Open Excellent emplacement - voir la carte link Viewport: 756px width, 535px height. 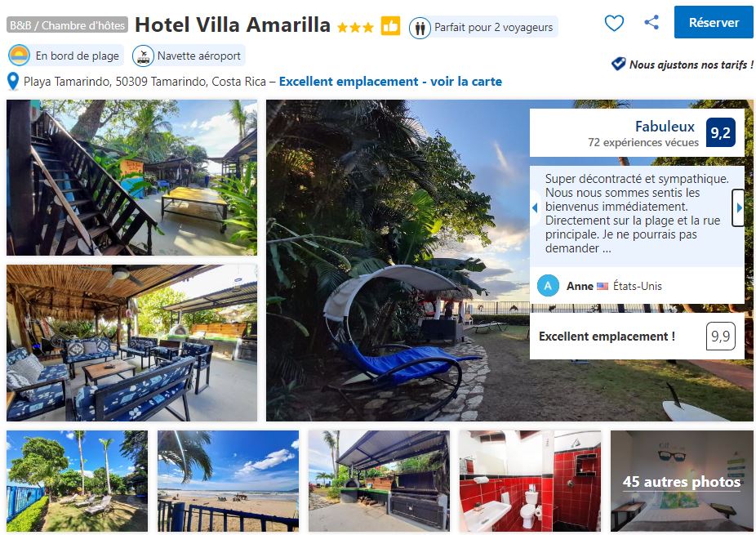(x=390, y=81)
